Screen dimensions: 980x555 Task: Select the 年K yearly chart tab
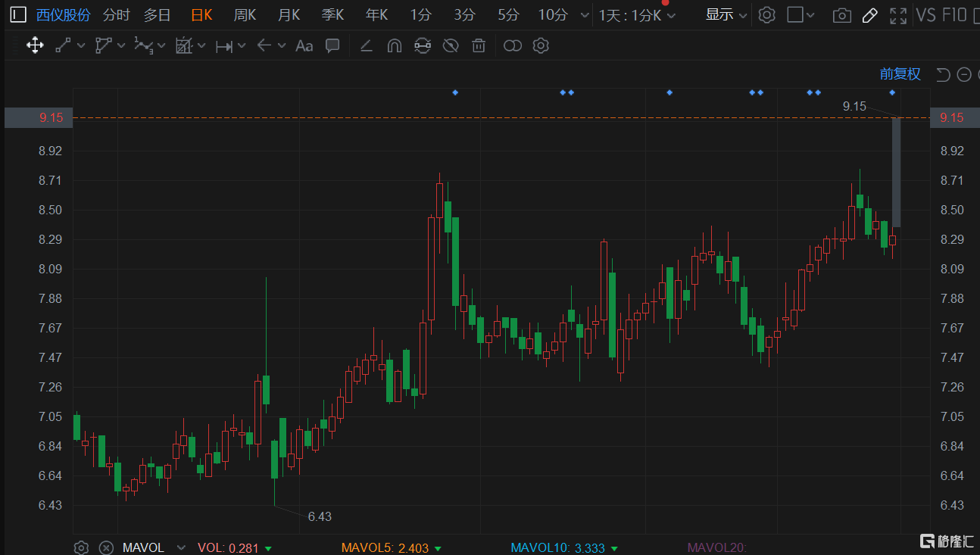tap(376, 15)
